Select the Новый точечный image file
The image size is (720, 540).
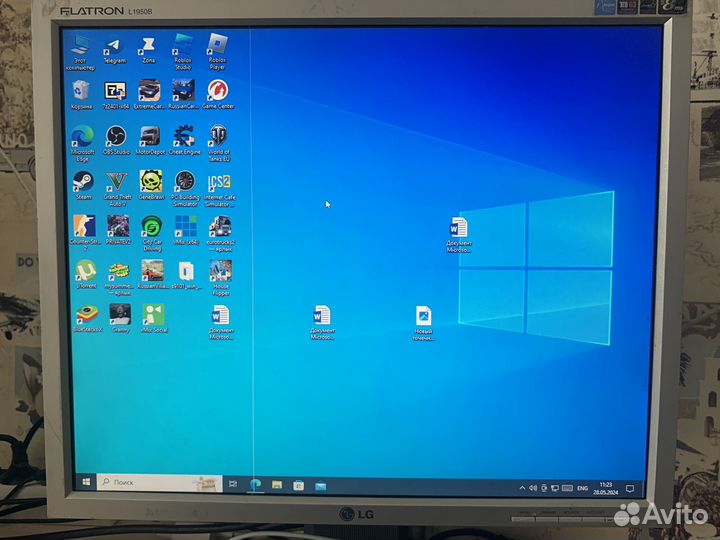(423, 323)
